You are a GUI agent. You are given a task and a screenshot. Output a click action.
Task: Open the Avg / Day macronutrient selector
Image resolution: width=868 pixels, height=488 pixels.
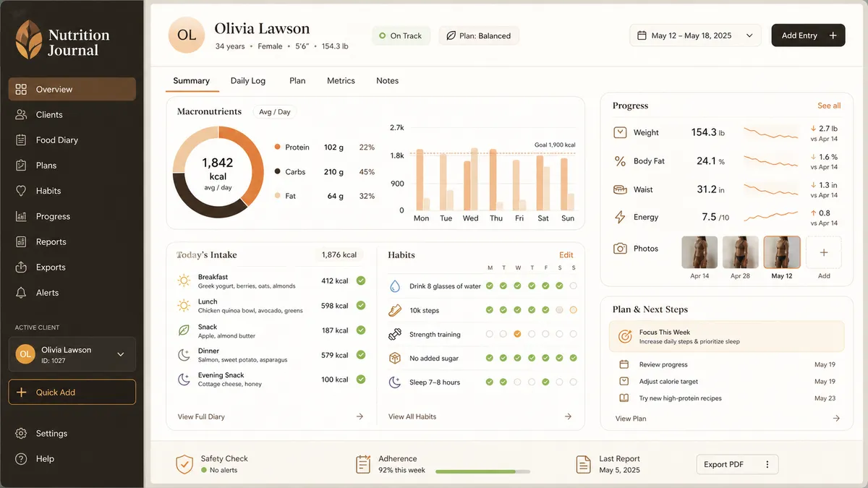(x=275, y=112)
